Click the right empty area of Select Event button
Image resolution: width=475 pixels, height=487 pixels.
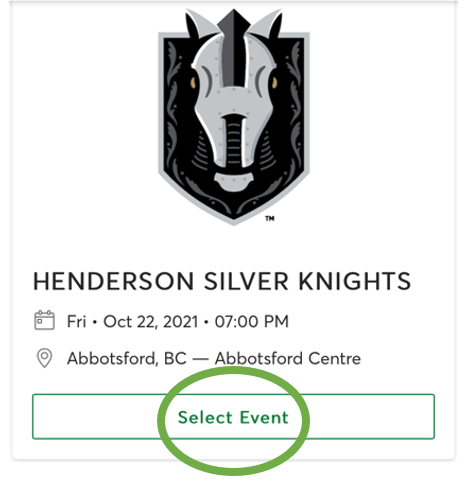(370, 417)
